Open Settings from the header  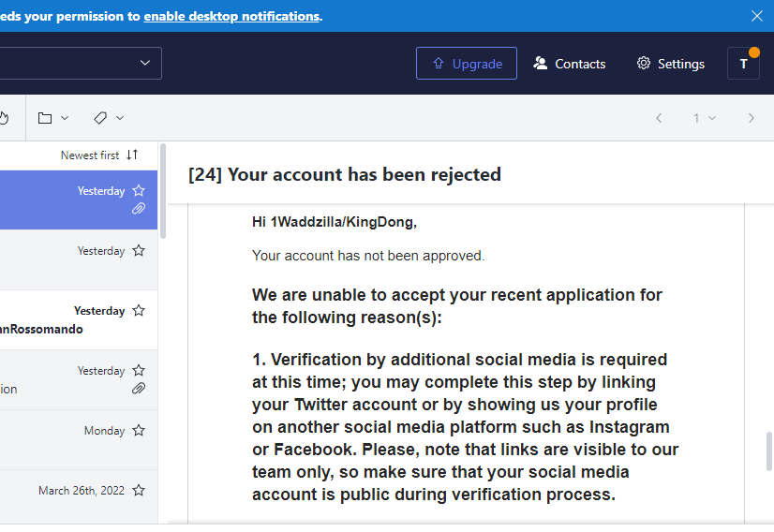pyautogui.click(x=670, y=64)
